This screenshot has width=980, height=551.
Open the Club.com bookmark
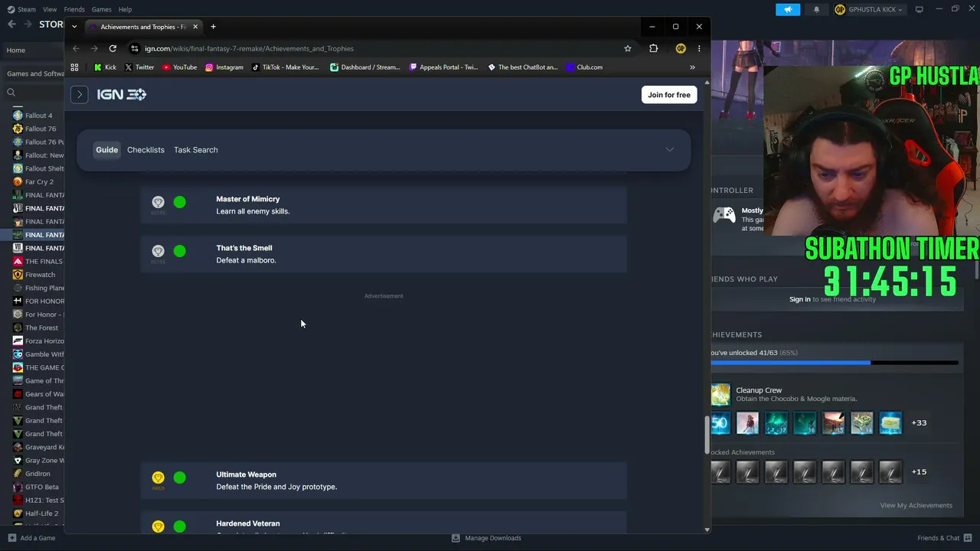pos(584,67)
